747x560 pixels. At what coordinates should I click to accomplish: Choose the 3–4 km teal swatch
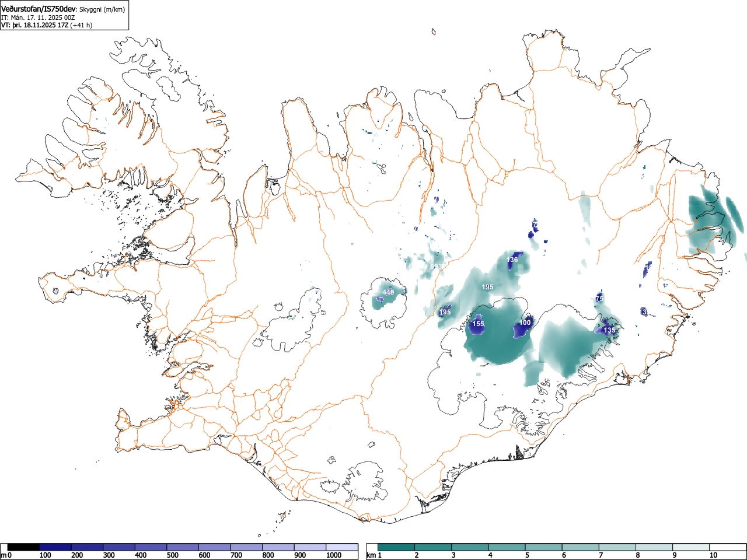click(470, 547)
